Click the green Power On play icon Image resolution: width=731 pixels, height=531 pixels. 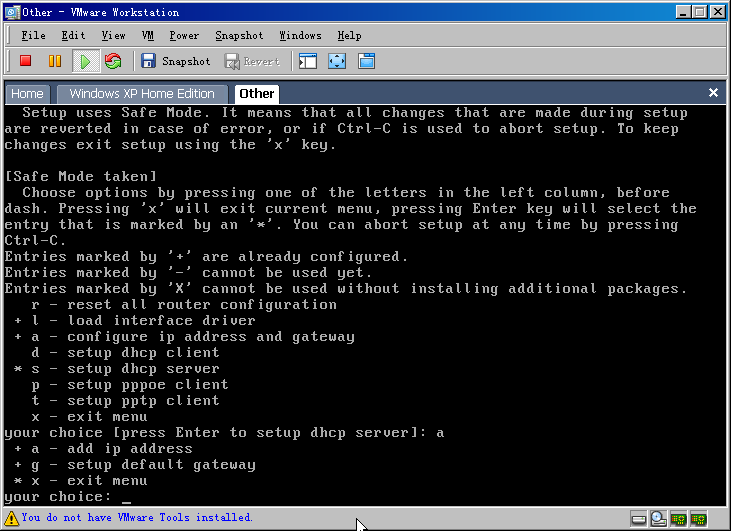[x=85, y=61]
